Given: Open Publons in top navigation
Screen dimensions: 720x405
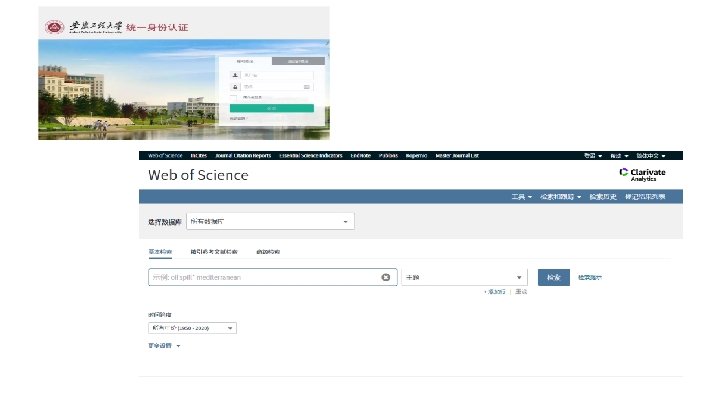Looking at the screenshot, I should tap(388, 156).
